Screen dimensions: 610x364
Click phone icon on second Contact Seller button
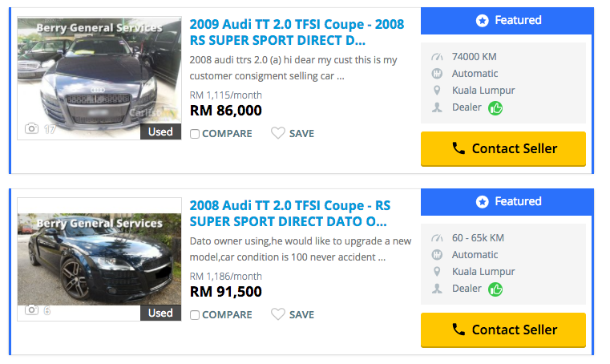pos(459,330)
